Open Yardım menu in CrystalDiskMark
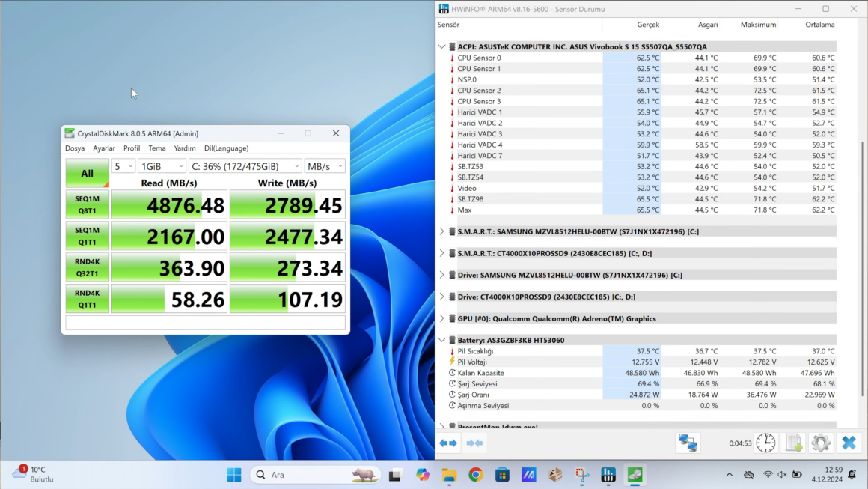 tap(184, 148)
